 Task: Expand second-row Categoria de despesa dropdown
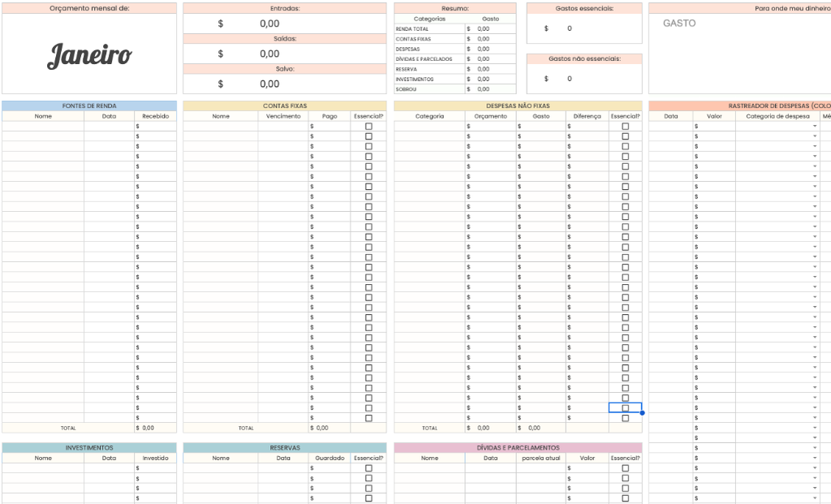(x=815, y=136)
